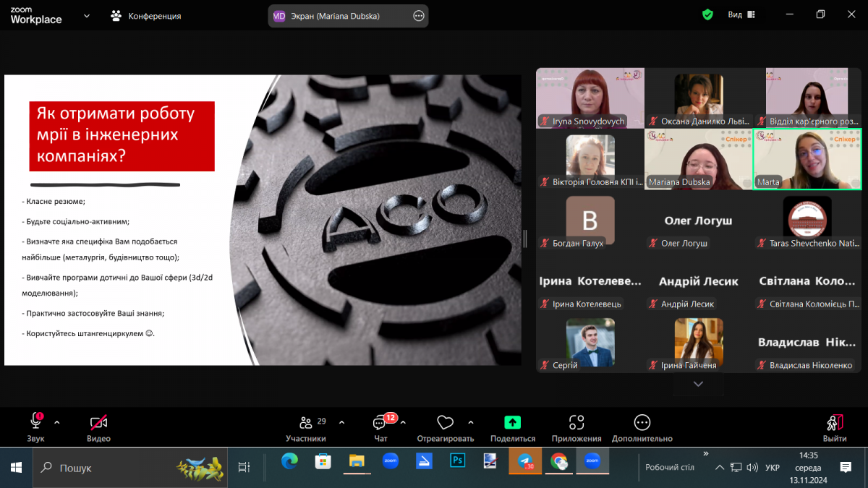
Task: Toggle the microphone audio button
Action: (x=35, y=422)
